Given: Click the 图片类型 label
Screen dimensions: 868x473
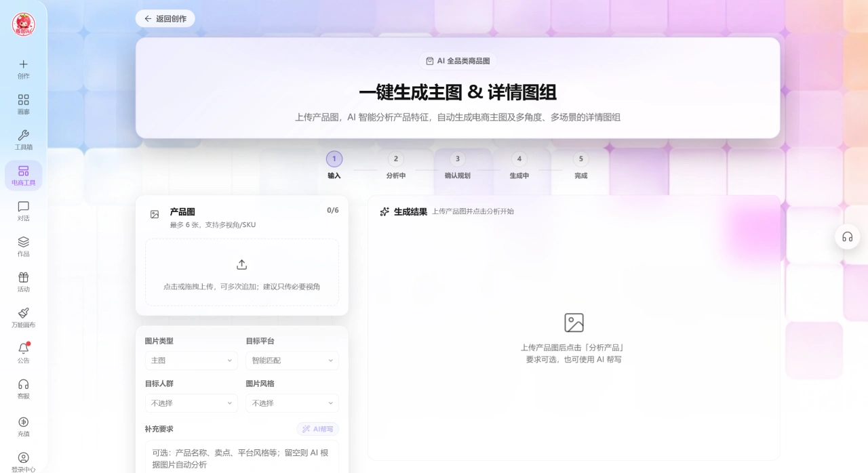Looking at the screenshot, I should [x=159, y=341].
